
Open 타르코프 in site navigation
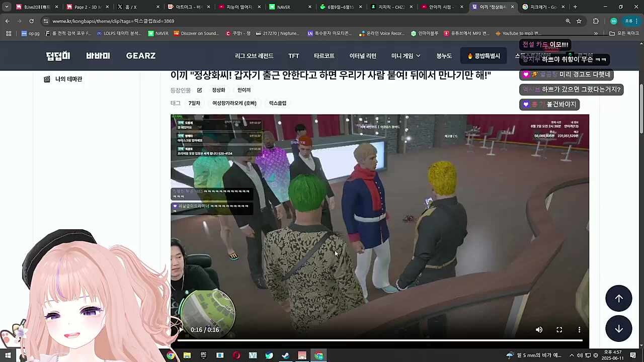click(324, 56)
